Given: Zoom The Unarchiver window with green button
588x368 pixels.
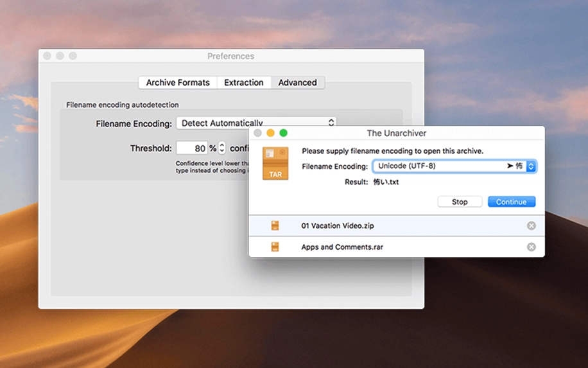Looking at the screenshot, I should pyautogui.click(x=284, y=133).
